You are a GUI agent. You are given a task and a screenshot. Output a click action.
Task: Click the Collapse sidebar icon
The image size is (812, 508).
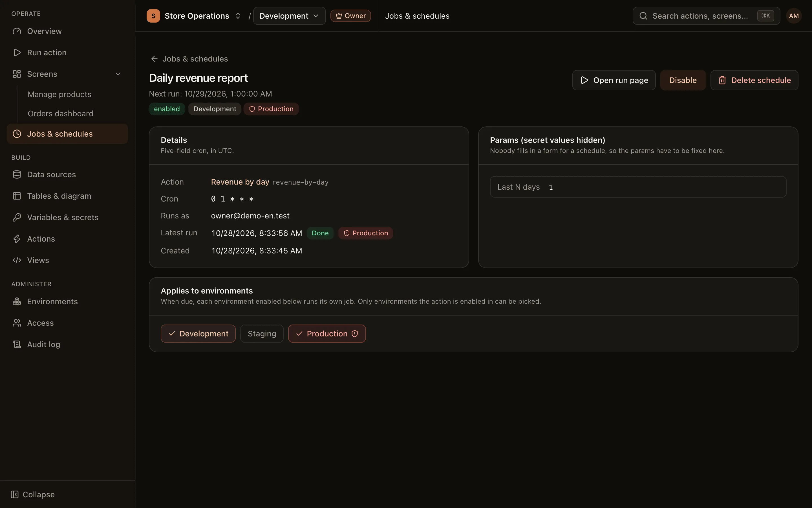(x=14, y=494)
